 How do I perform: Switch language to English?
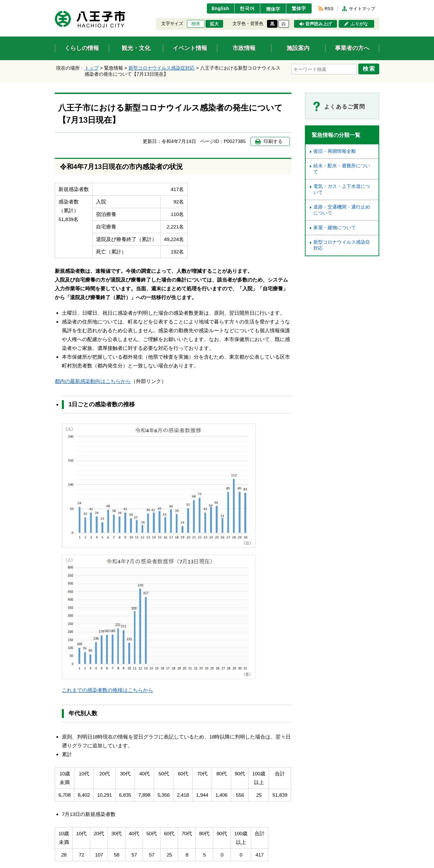pos(220,8)
